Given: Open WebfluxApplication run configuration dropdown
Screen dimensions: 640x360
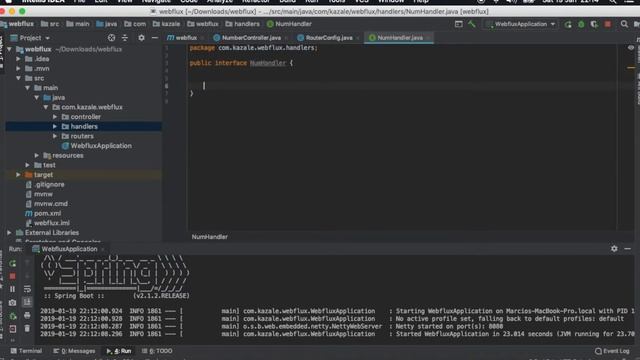Looking at the screenshot, I should point(521,24).
